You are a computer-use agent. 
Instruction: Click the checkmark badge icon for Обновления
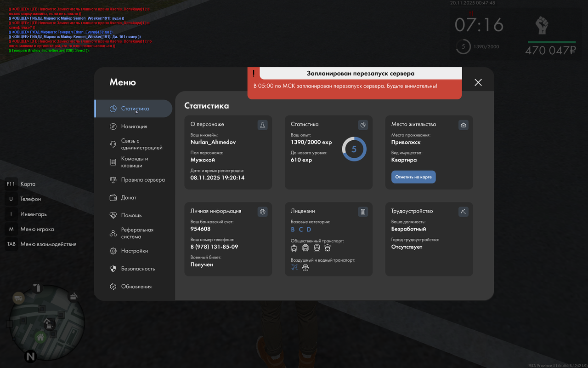click(113, 287)
